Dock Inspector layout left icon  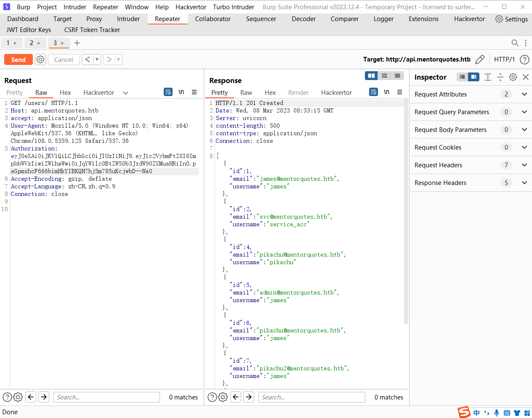[462, 77]
